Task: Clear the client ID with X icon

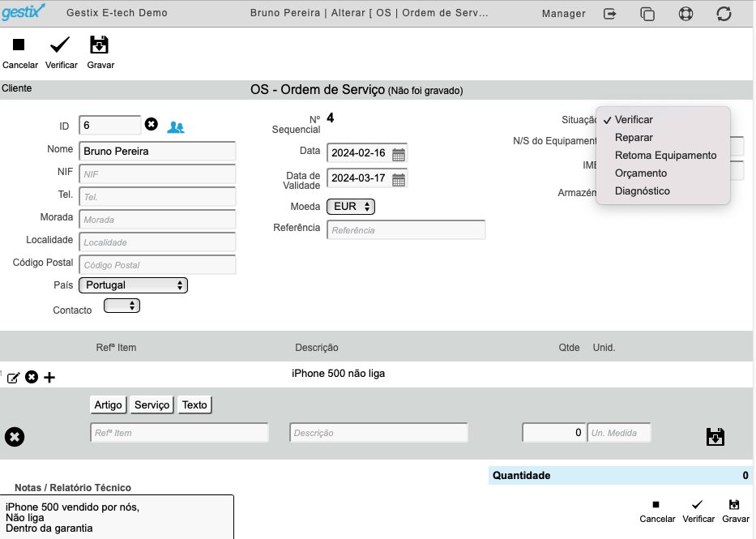Action: 152,124
